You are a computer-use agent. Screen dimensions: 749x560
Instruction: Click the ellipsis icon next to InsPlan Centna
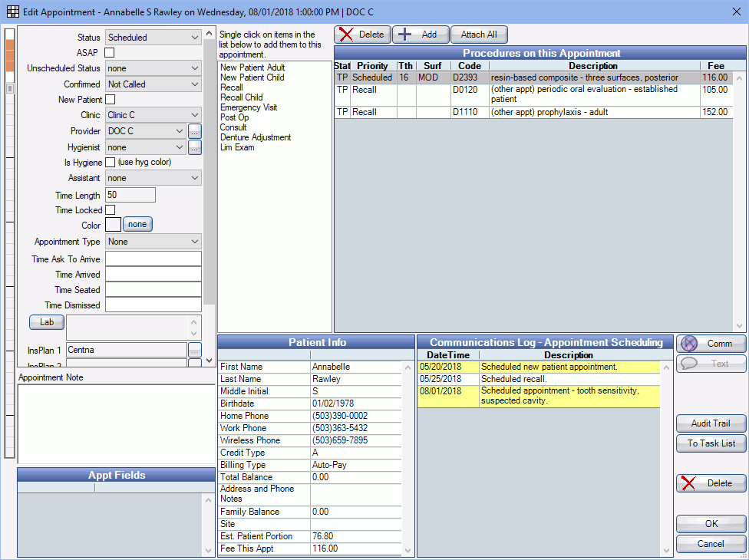tap(195, 351)
